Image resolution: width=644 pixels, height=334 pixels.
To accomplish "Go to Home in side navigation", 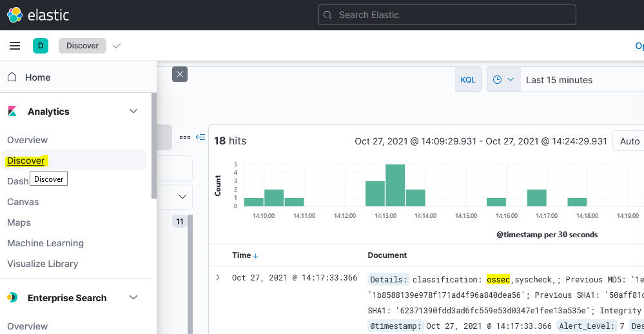I will pyautogui.click(x=38, y=77).
